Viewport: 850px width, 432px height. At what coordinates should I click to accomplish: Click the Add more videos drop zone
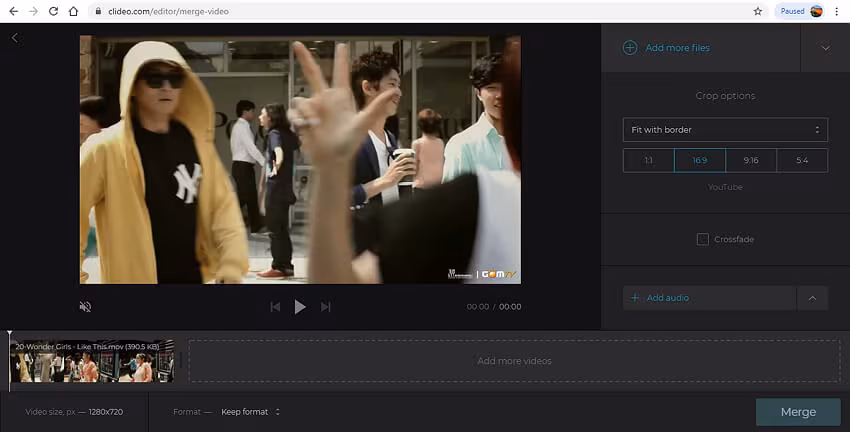click(514, 361)
